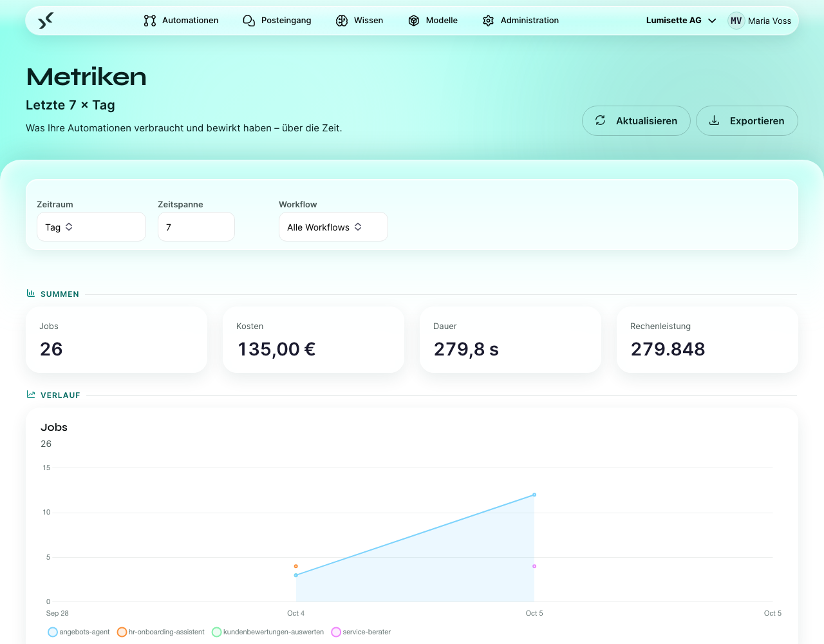Open the Automationen menu item
This screenshot has height=644, width=824.
point(181,21)
